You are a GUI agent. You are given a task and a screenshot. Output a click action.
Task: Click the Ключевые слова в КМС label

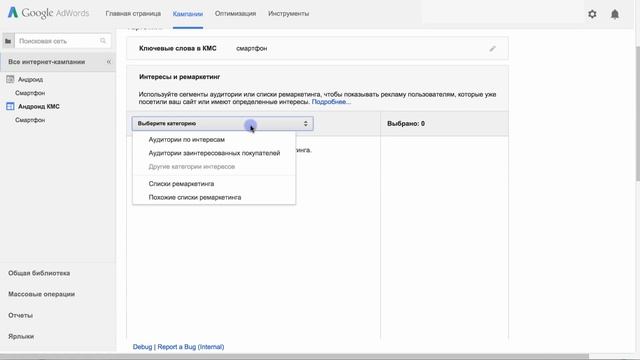(178, 49)
